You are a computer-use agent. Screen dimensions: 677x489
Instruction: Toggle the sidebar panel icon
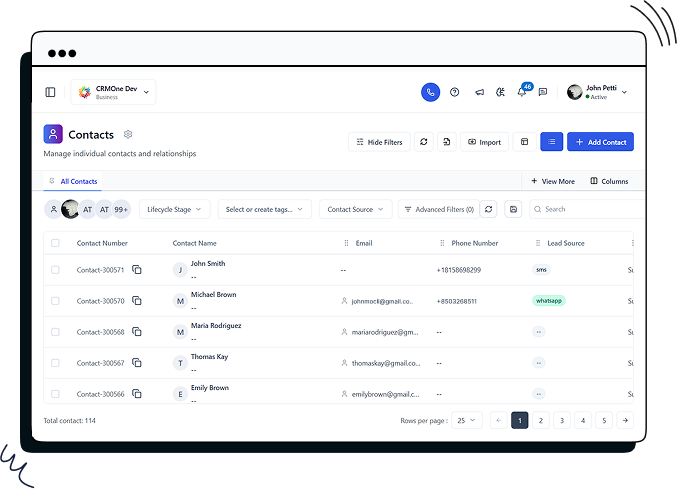(x=50, y=92)
